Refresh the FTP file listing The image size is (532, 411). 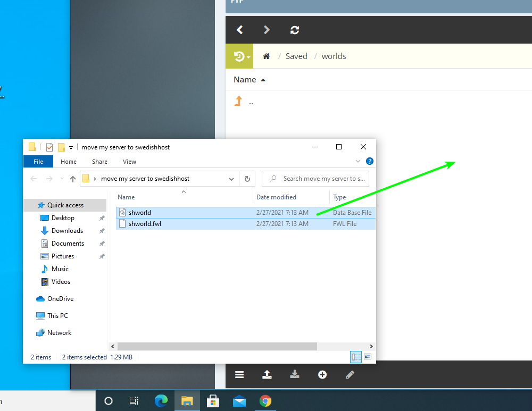click(295, 30)
